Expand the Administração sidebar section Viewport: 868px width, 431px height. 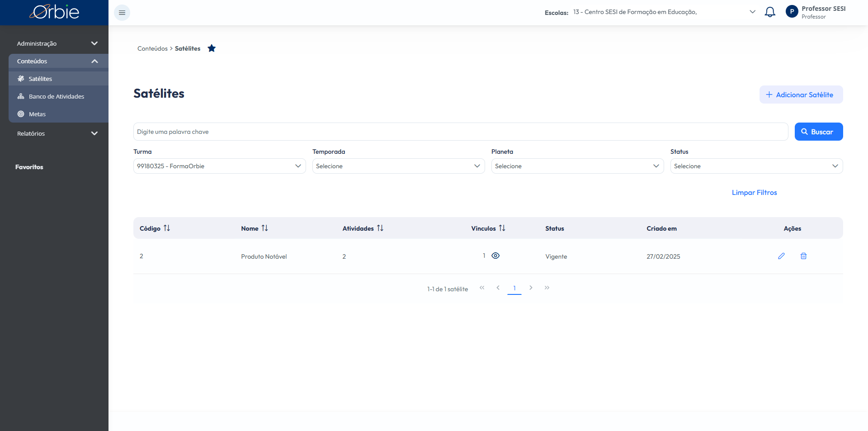coord(58,43)
